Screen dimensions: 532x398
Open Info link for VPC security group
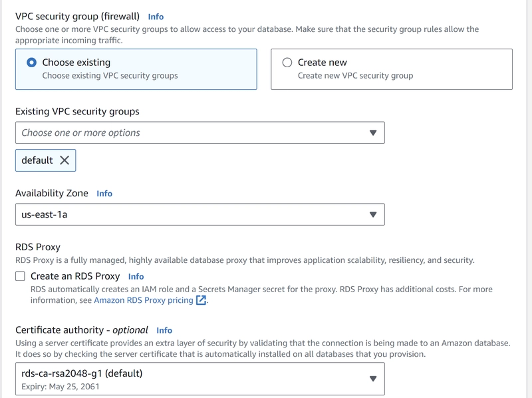(x=156, y=17)
